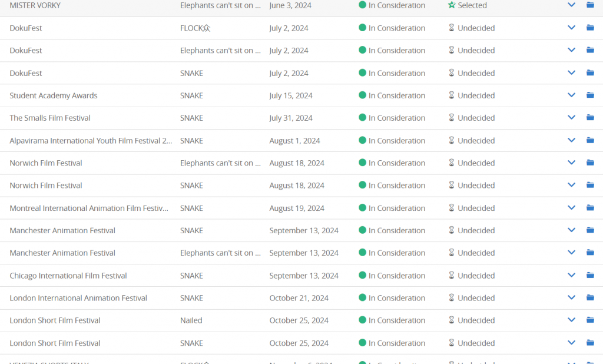Expand chevron for Montreal Animation Film Festival
This screenshot has width=603, height=364.
[x=571, y=208]
